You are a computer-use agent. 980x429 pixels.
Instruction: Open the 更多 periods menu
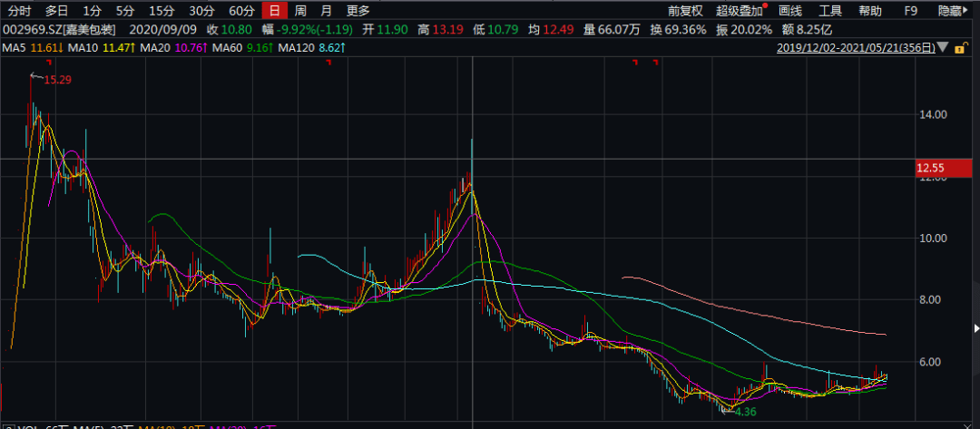(358, 11)
